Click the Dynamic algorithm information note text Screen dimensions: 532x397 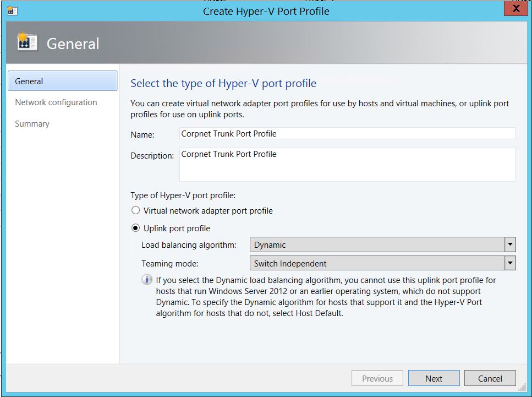[319, 297]
